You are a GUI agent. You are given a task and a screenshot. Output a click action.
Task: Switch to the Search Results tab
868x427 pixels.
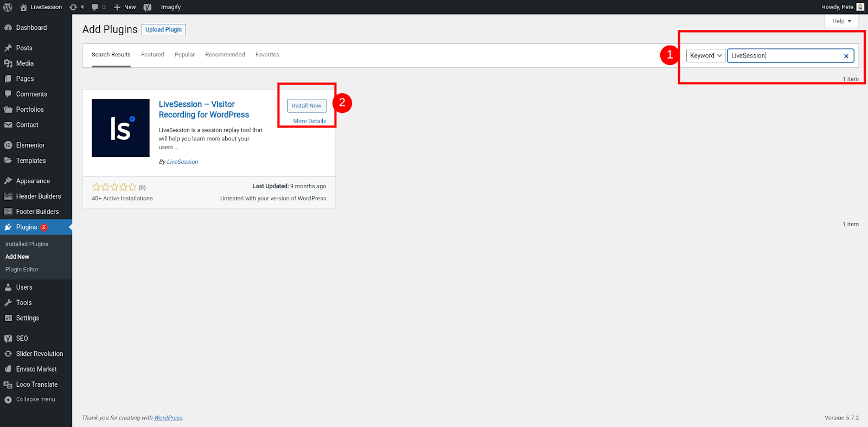tap(111, 55)
